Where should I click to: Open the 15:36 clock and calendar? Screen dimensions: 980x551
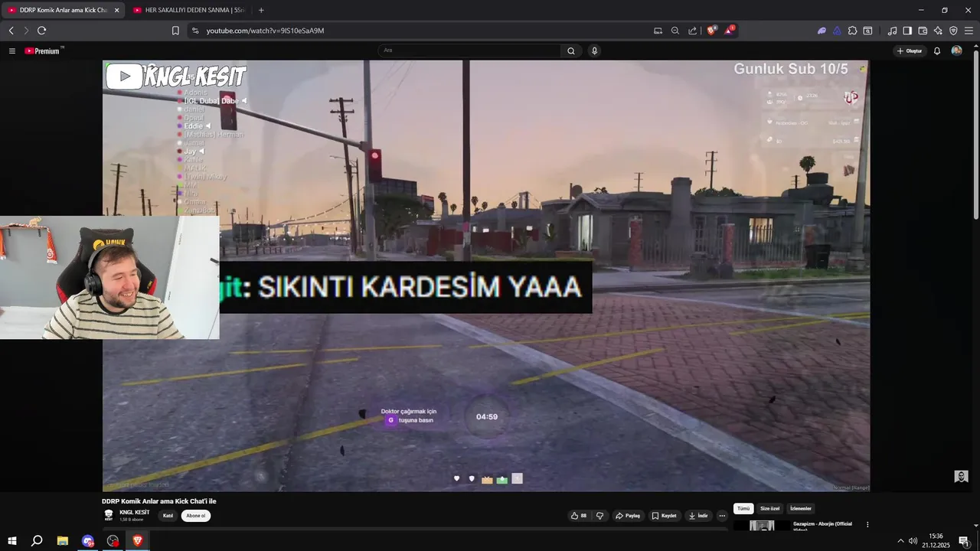(x=936, y=541)
